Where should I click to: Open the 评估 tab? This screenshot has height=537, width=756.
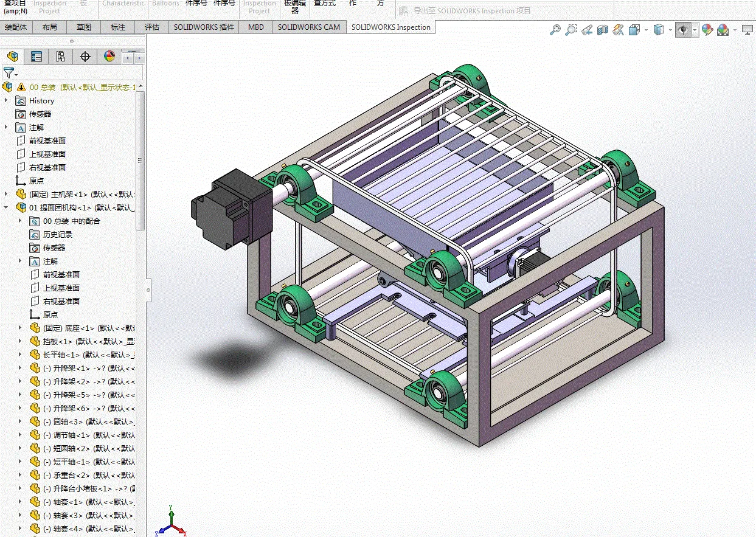[x=151, y=27]
